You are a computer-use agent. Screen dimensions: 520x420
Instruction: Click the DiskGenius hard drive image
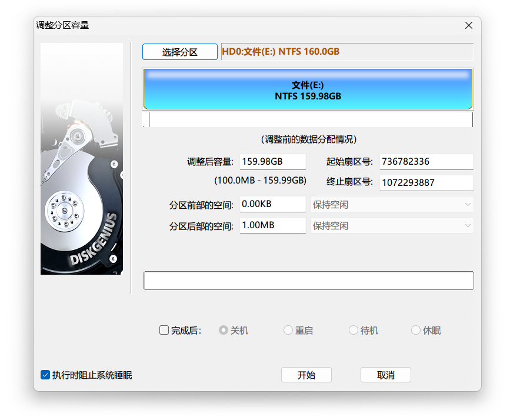82,159
